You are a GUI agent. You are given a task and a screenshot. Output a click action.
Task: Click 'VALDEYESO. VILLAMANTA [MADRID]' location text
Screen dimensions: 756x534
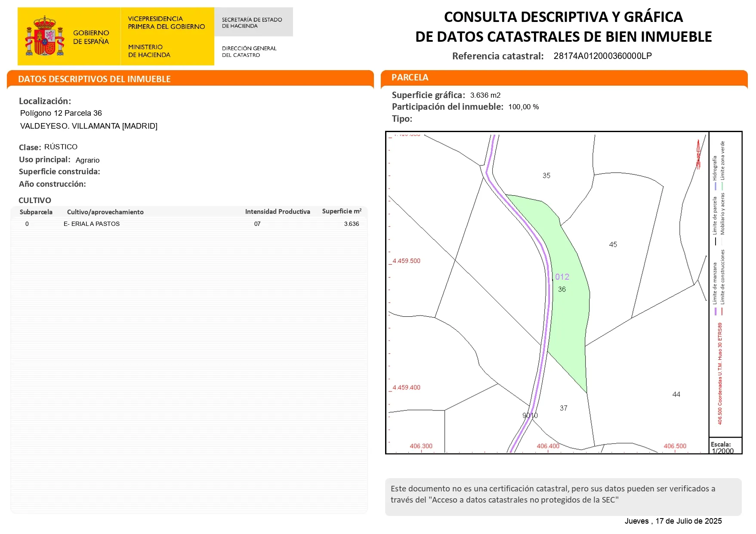pos(89,126)
